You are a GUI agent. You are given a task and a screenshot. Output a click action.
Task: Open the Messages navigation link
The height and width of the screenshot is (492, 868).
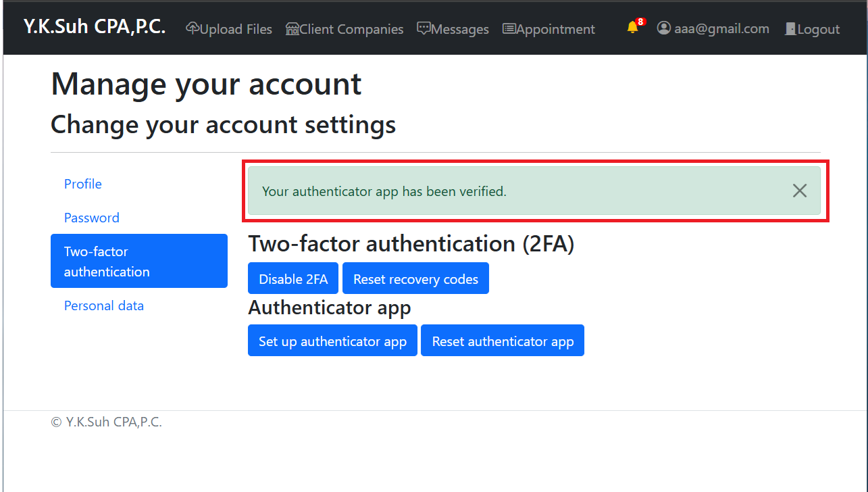[453, 29]
